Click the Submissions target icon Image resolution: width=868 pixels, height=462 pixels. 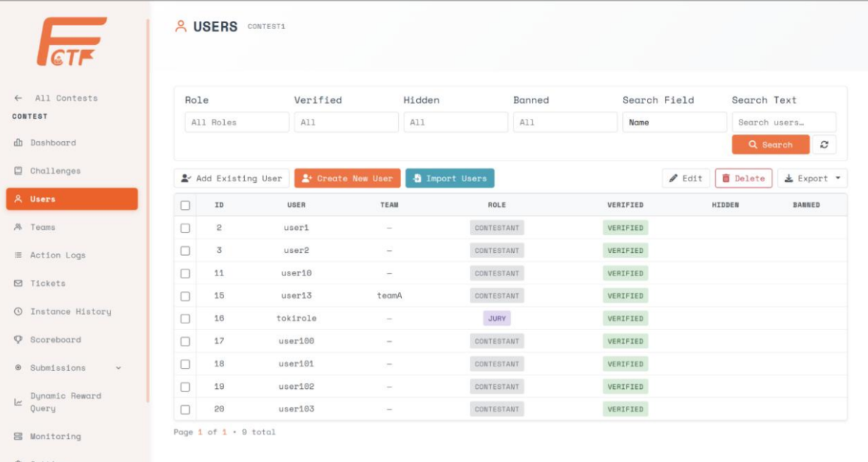(18, 368)
